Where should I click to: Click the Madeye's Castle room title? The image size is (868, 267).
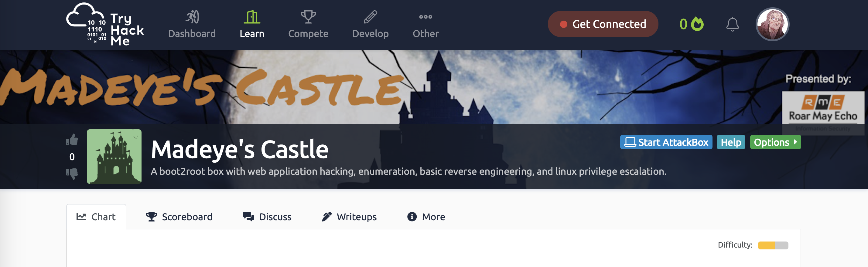tap(240, 149)
